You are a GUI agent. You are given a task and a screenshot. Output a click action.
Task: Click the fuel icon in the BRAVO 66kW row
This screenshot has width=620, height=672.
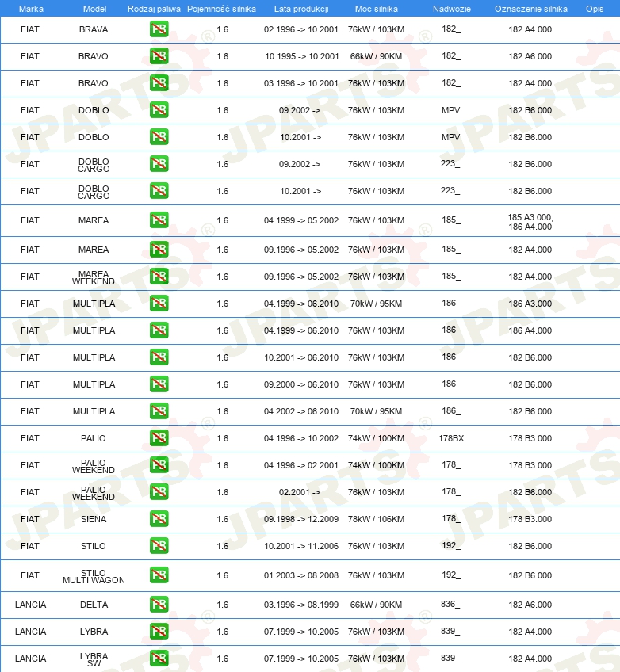tap(159, 56)
